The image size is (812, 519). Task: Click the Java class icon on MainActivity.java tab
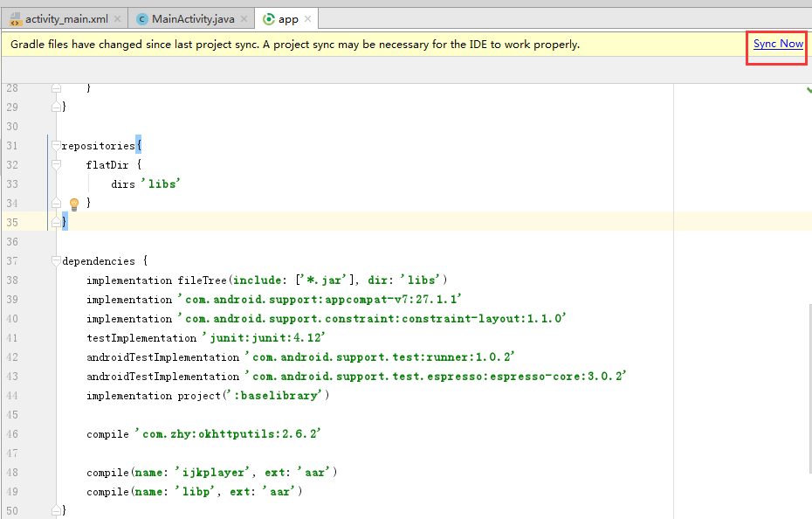[x=142, y=19]
